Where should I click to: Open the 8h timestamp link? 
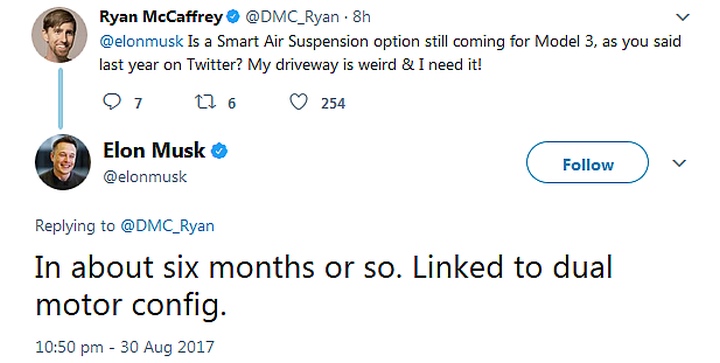pos(361,17)
